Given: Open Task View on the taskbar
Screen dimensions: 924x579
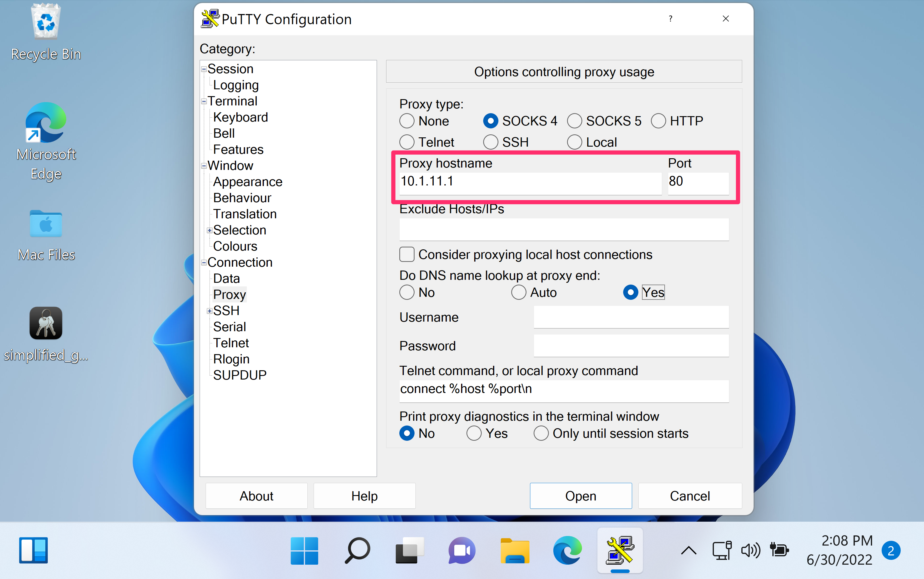Looking at the screenshot, I should coord(409,550).
